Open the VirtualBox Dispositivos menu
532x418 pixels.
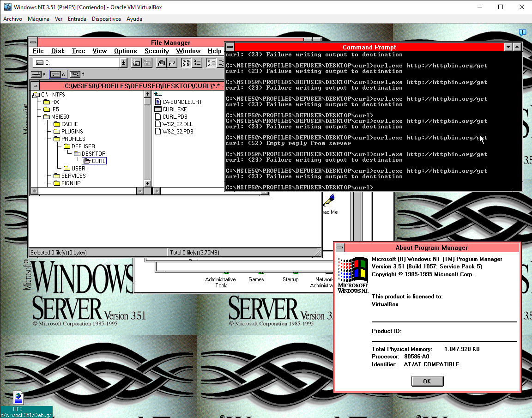106,19
